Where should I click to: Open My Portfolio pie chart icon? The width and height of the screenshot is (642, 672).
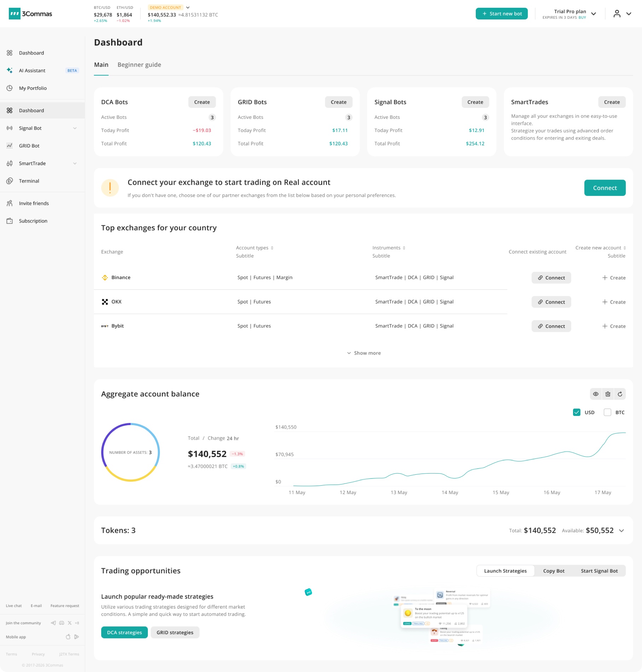coord(10,88)
